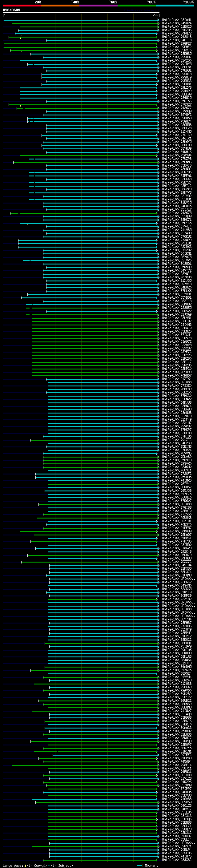Select hit label UniRef100_Q2LQ36
The image size is (197, 868).
pyautogui.click(x=176, y=735)
